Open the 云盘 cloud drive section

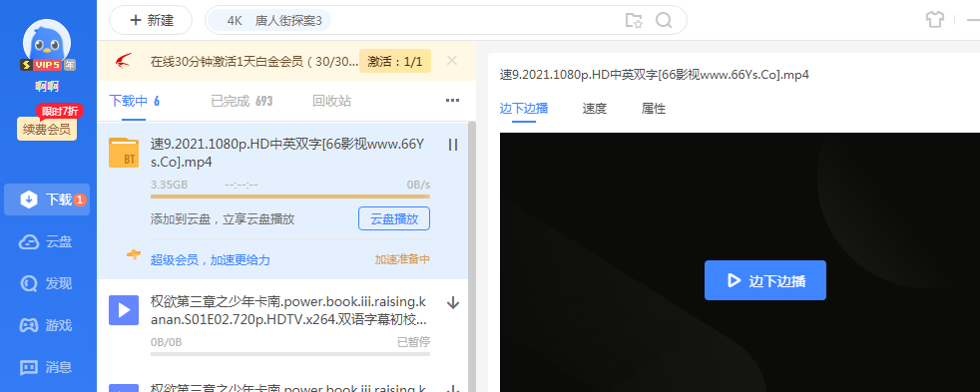coord(47,242)
